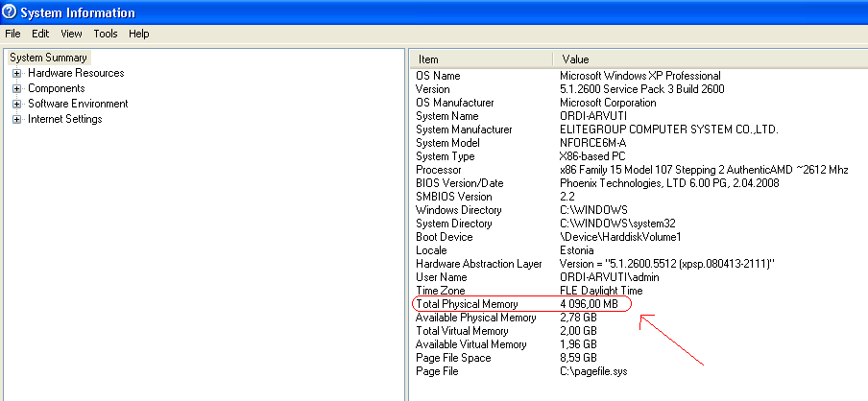Expand the Software Environment node
The image size is (868, 401).
17,104
